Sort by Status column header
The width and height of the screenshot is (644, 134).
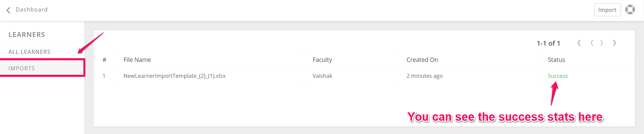pos(556,60)
